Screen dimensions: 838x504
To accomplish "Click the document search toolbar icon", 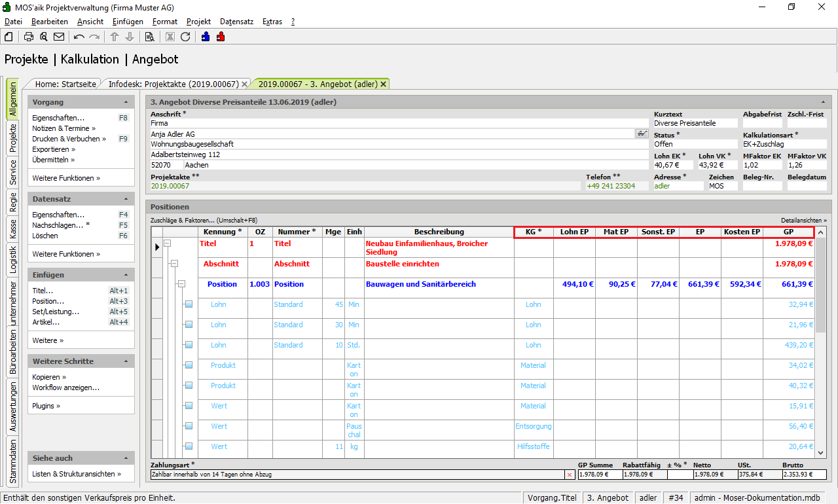I will [x=149, y=37].
